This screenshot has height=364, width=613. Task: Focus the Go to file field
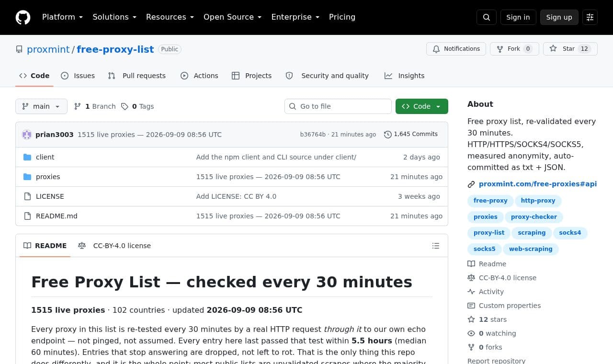(x=338, y=106)
